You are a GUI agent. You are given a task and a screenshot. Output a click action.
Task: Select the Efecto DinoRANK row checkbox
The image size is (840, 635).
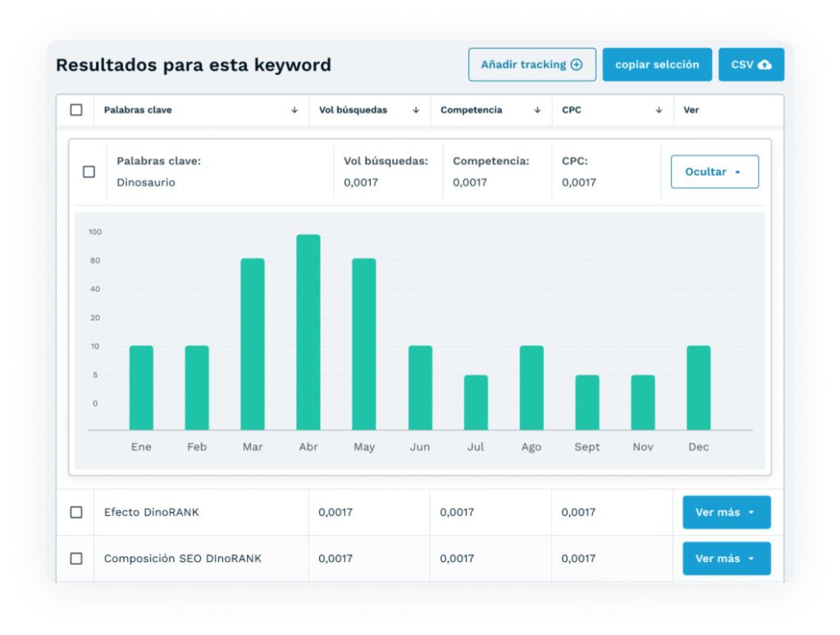[x=76, y=512]
